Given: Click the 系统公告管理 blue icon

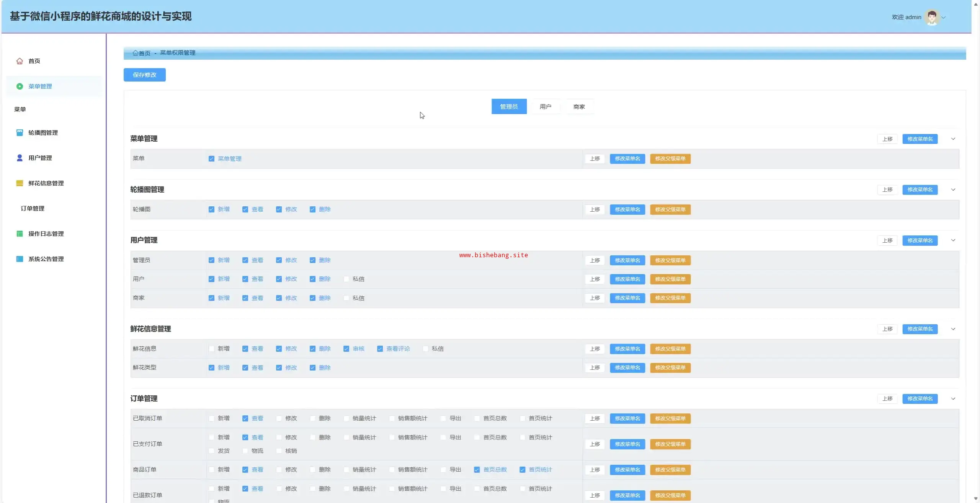Looking at the screenshot, I should pos(20,259).
